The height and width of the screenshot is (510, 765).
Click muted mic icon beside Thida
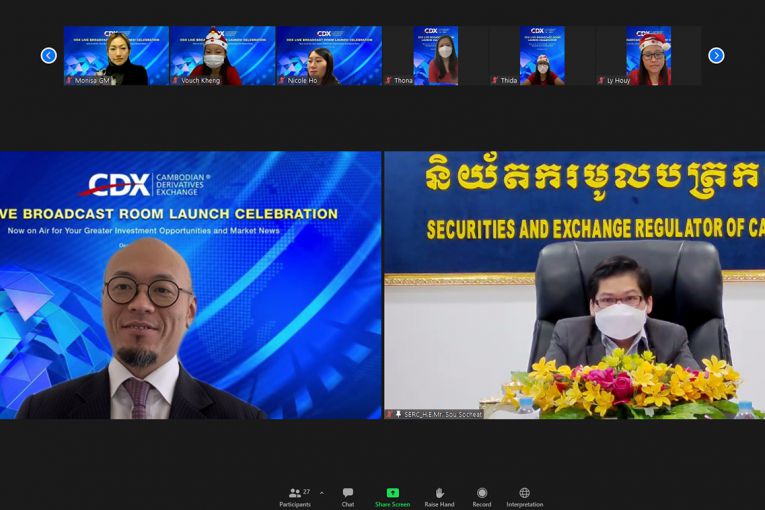click(495, 81)
